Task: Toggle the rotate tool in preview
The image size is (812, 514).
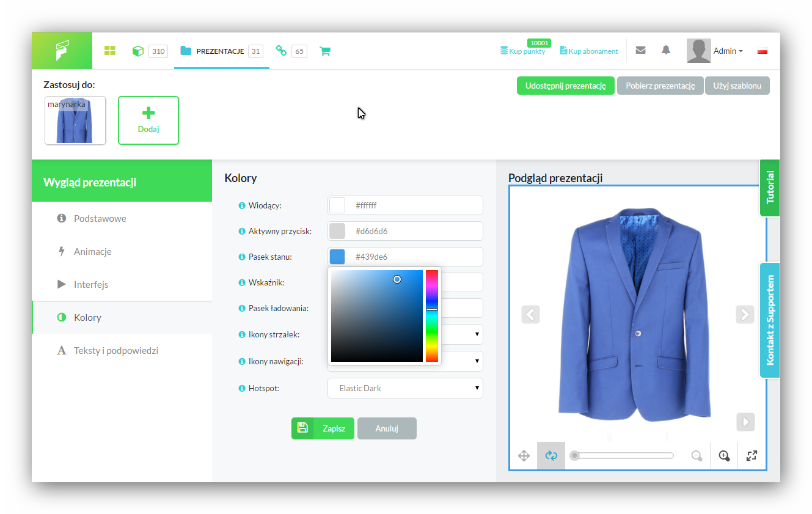Action: point(551,455)
